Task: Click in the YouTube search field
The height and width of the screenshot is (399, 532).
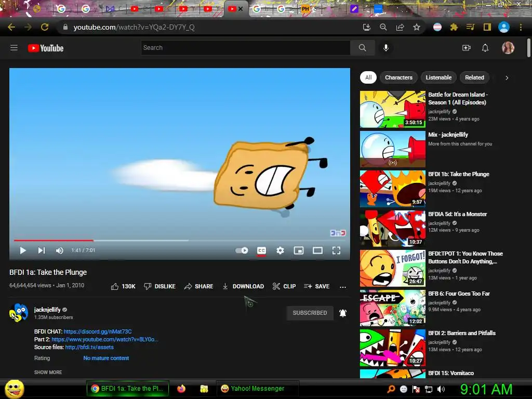Action: click(x=246, y=48)
